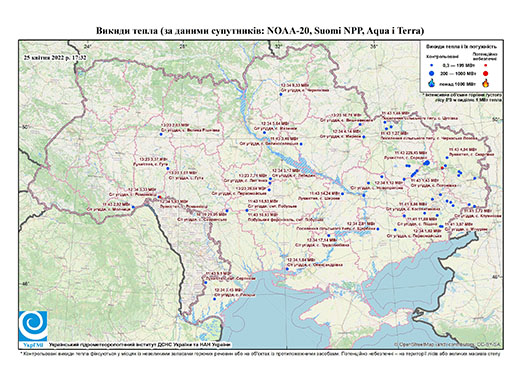
Task: Click the 28° longitude grid label
Action: click(182, 46)
